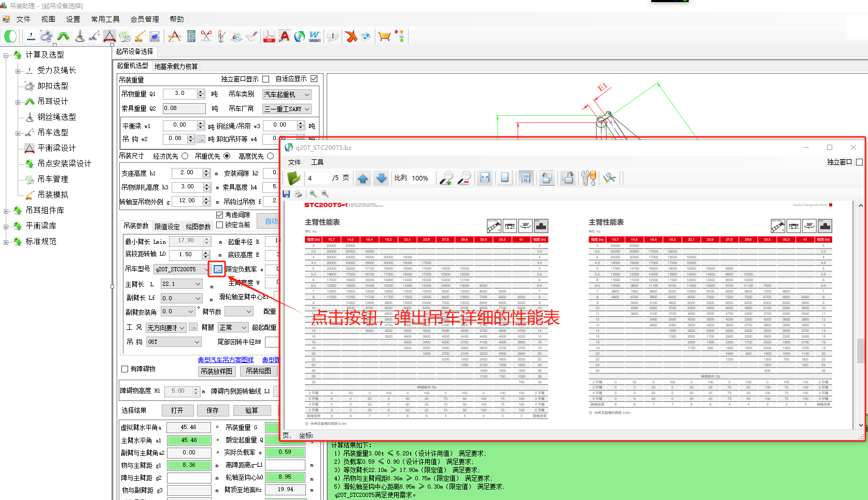Open 工具 menu in viewer window
This screenshot has width=868, height=500.
pyautogui.click(x=317, y=162)
